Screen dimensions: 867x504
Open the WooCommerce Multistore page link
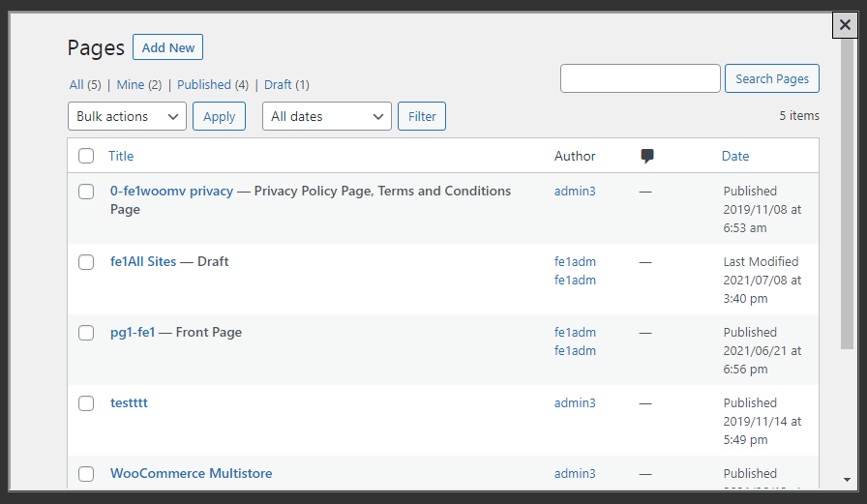click(x=191, y=473)
